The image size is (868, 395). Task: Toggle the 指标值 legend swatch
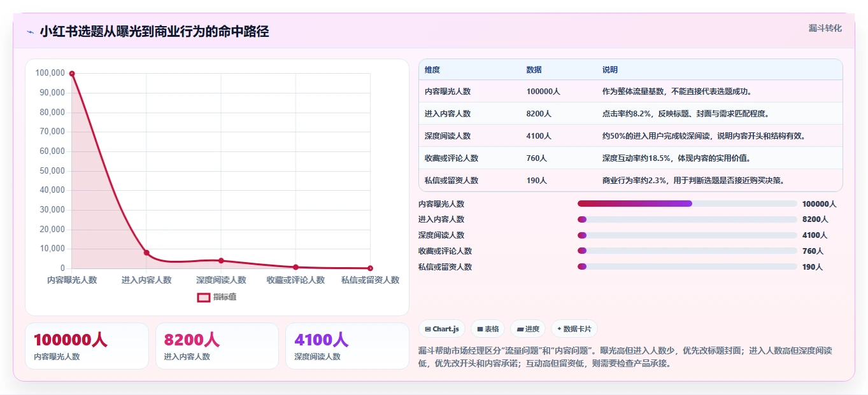point(204,297)
